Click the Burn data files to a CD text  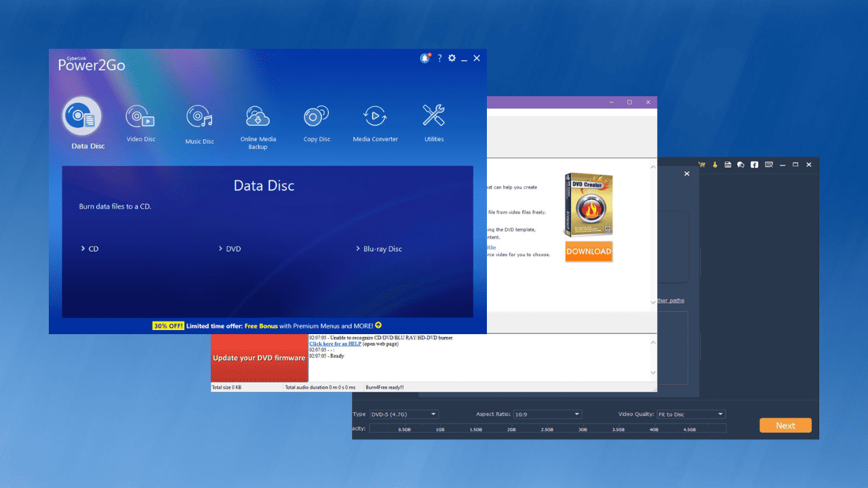click(115, 206)
